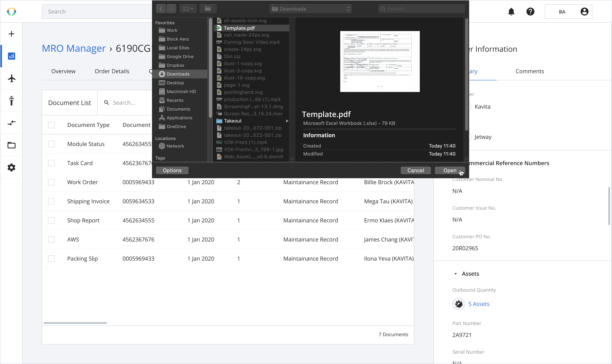The width and height of the screenshot is (612, 364).
Task: Click the right panel vertical scrollbar
Action: (609, 206)
